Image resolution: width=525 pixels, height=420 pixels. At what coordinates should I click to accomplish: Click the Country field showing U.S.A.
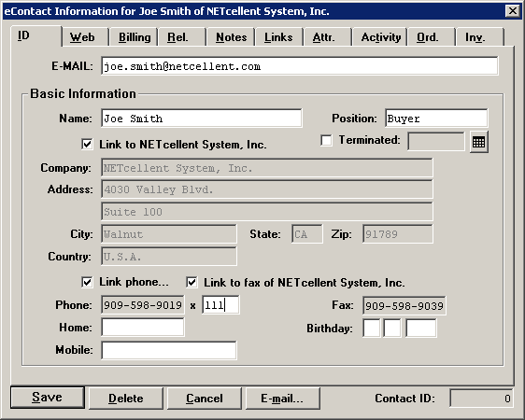click(169, 257)
